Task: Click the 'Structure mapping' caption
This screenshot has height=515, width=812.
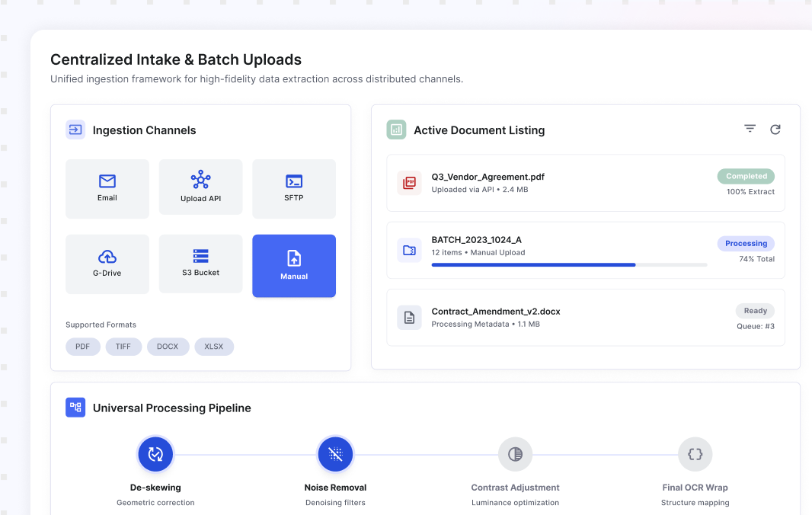Action: click(x=695, y=503)
